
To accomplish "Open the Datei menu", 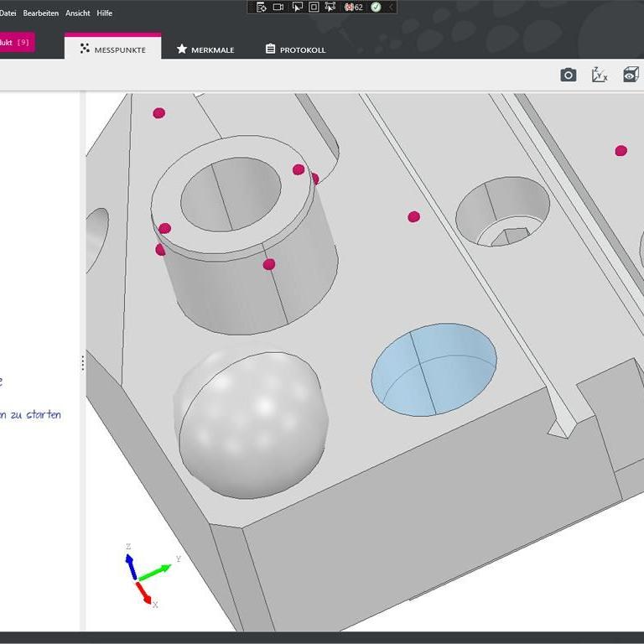I will click(x=8, y=13).
